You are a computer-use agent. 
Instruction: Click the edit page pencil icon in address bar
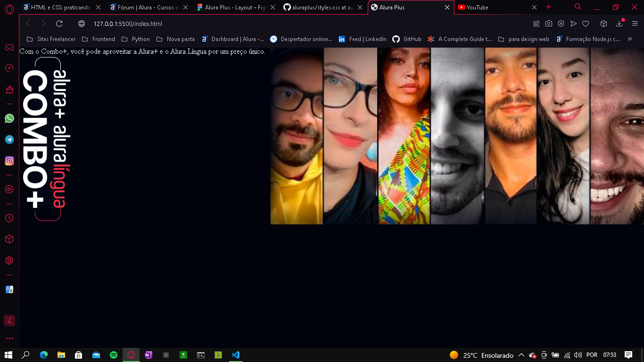537,24
